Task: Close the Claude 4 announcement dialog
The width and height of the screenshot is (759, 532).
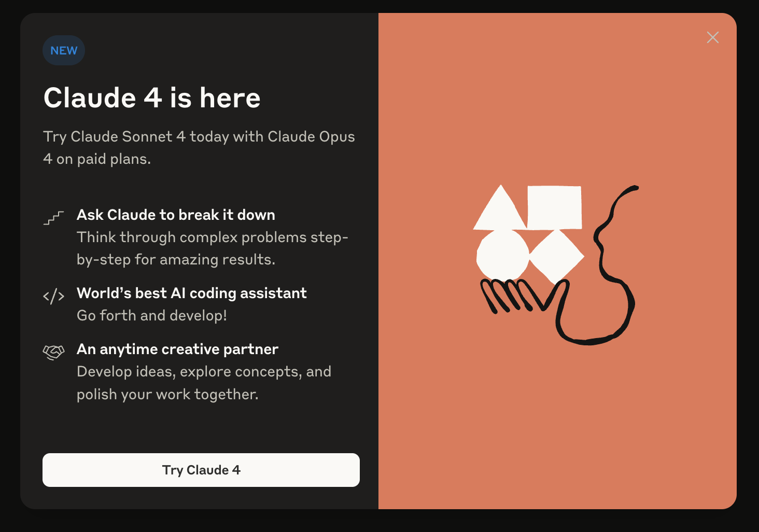Action: tap(713, 37)
